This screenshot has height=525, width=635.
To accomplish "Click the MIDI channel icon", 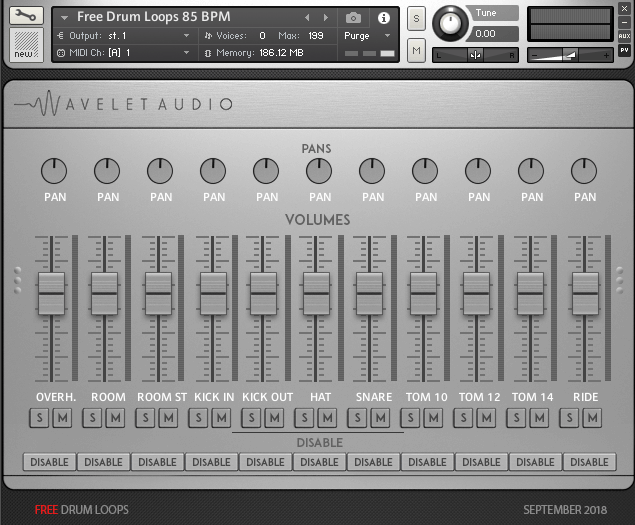I will (x=61, y=53).
